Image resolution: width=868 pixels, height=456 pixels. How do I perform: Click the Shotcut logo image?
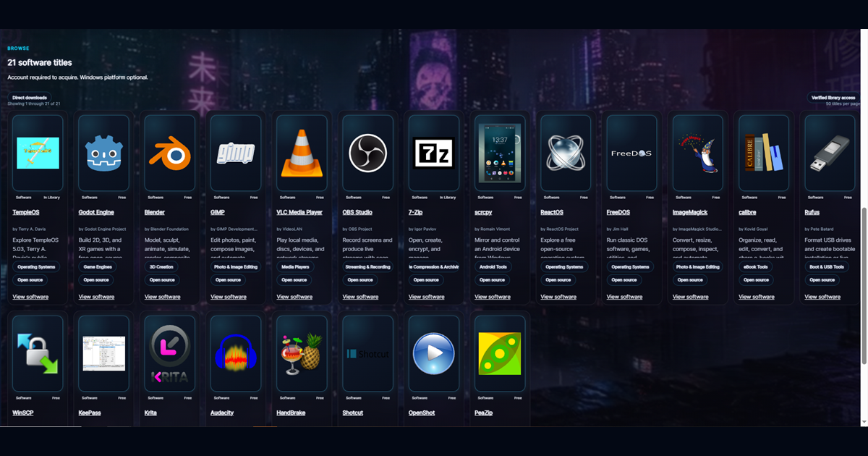point(367,354)
